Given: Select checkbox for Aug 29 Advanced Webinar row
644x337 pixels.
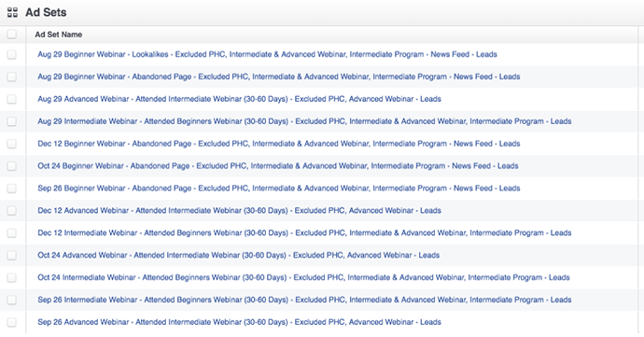Looking at the screenshot, I should tap(12, 99).
